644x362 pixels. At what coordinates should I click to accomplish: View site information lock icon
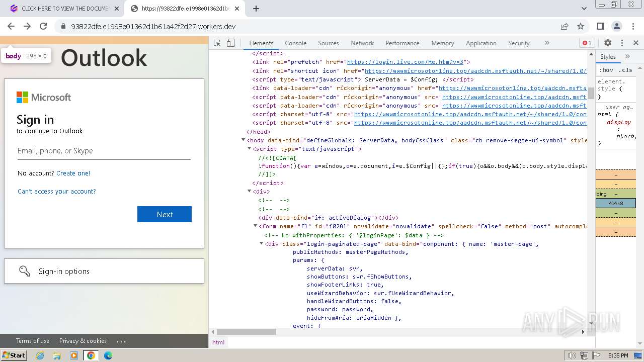[63, 27]
